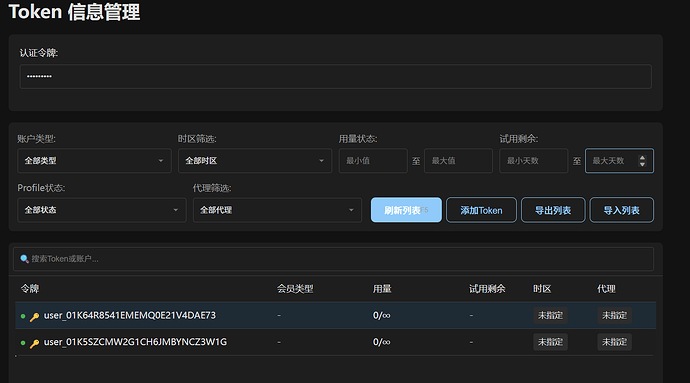The height and width of the screenshot is (383, 690).
Task: Click the 添加Token button
Action: [x=481, y=210]
